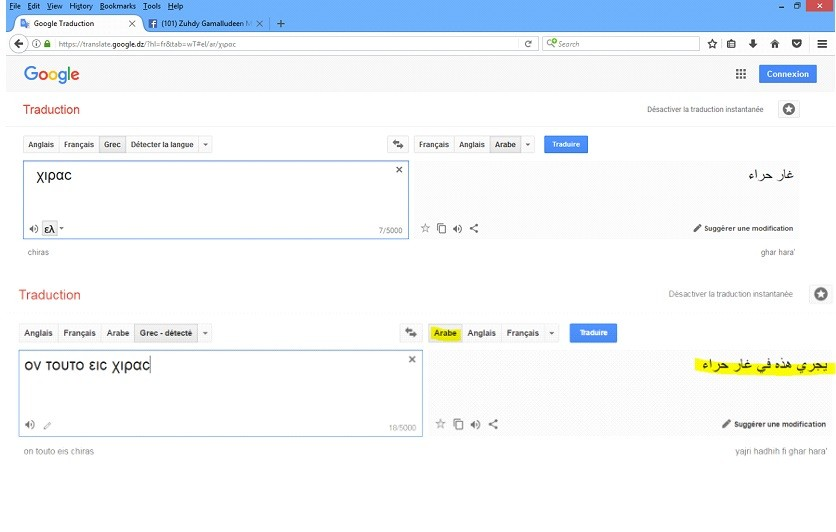Screen dimensions: 836x532
Task: Select Grec - détecté in lower translator
Action: [x=166, y=333]
